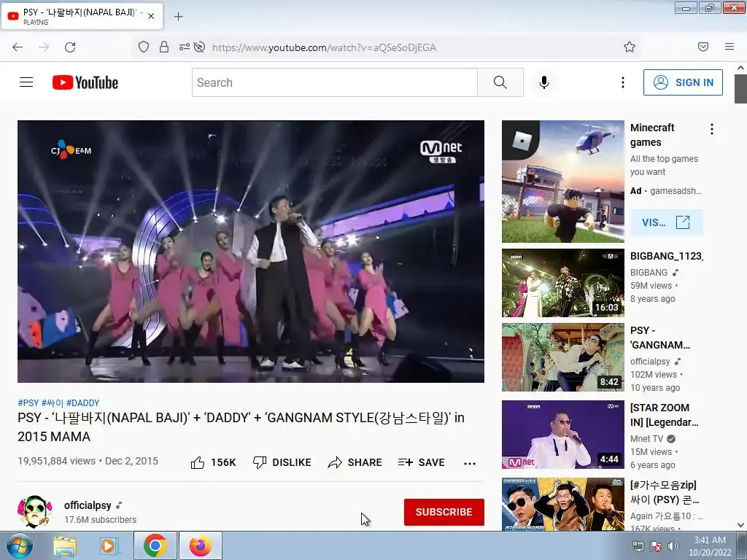Click the search magnifier button
The width and height of the screenshot is (747, 560).
500,82
